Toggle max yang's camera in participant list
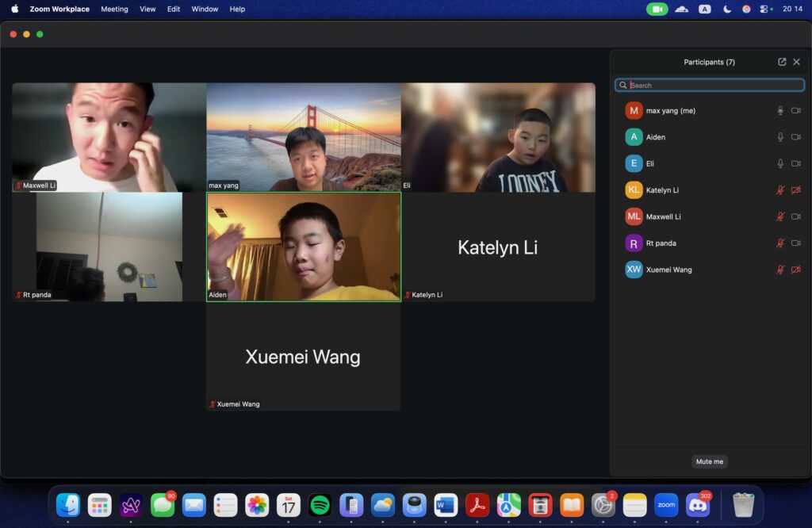The width and height of the screenshot is (812, 528). [x=796, y=111]
